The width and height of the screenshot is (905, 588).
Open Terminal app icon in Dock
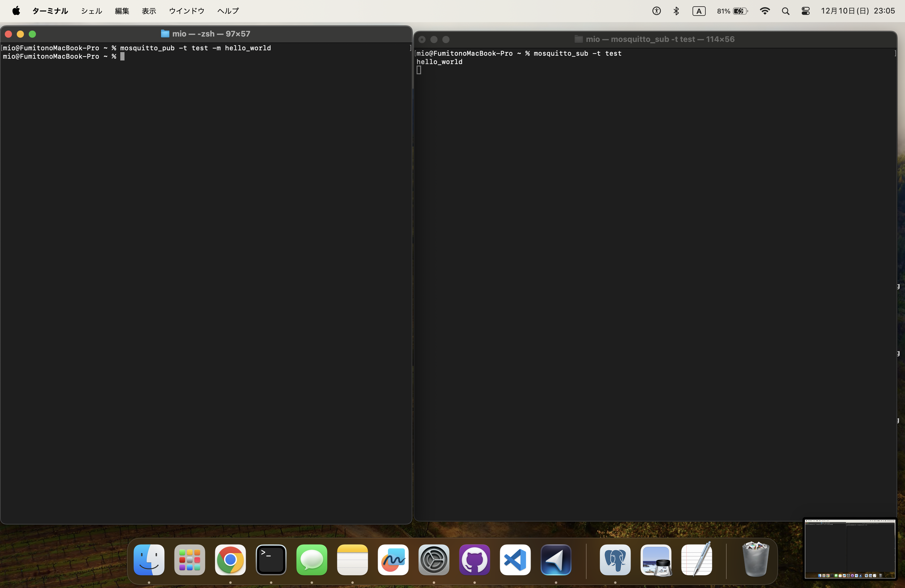tap(271, 560)
